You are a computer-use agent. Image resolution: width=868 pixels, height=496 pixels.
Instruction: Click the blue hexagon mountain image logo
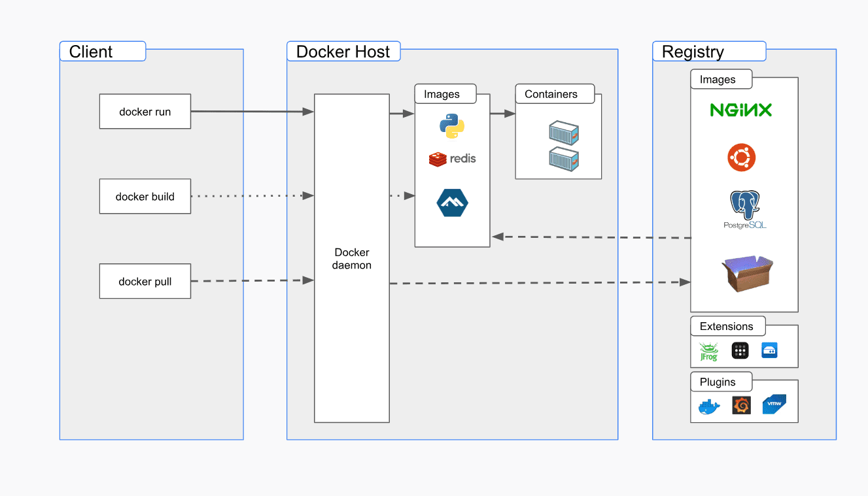pyautogui.click(x=452, y=203)
